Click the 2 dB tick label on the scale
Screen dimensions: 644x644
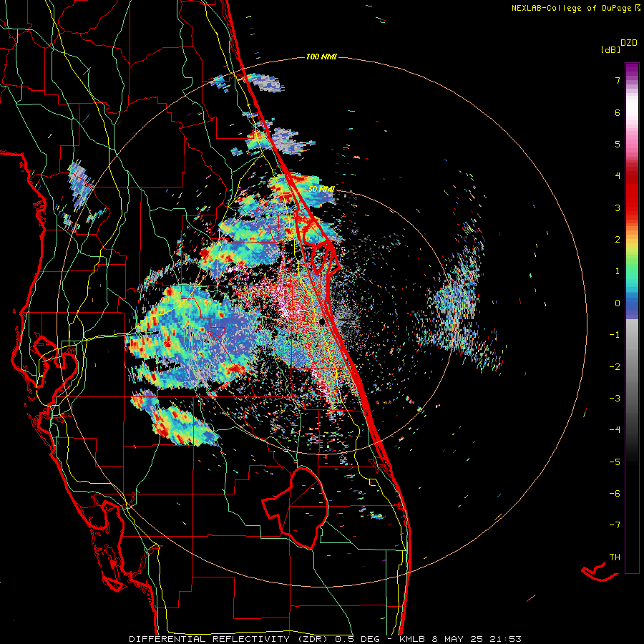point(618,240)
